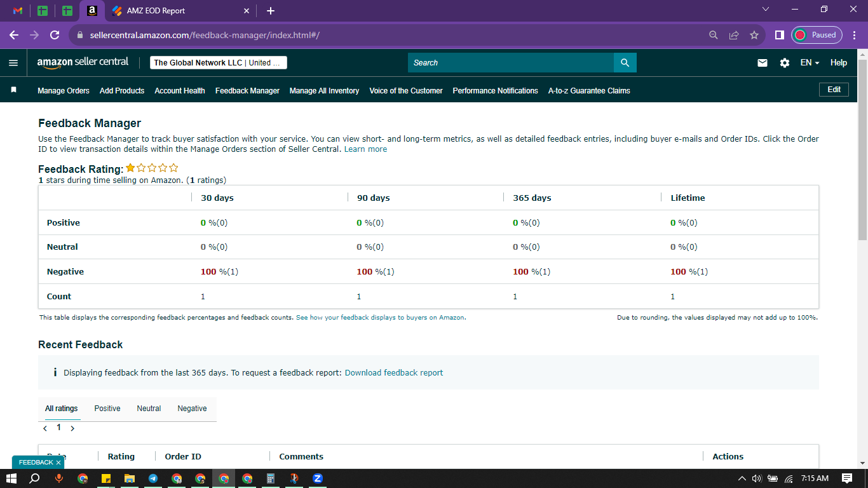Screen dimensions: 868x488
Task: Go to Manage All Inventory
Action: 324,91
